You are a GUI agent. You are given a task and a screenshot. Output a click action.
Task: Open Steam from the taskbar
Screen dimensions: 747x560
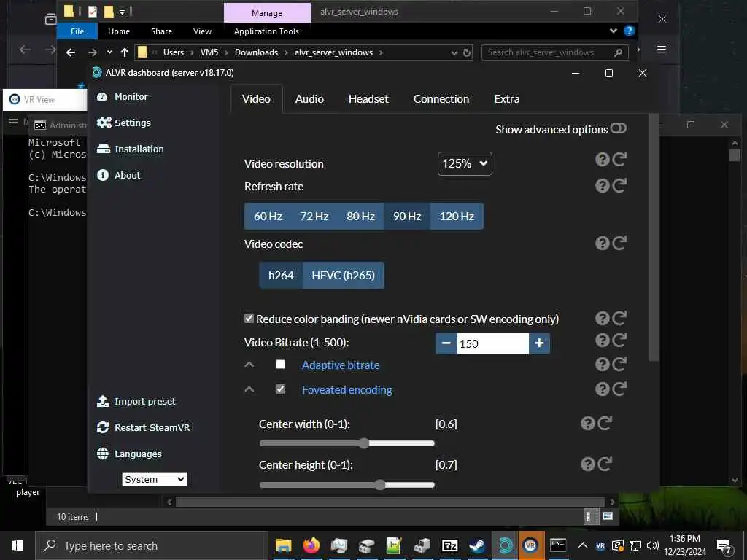click(x=476, y=545)
